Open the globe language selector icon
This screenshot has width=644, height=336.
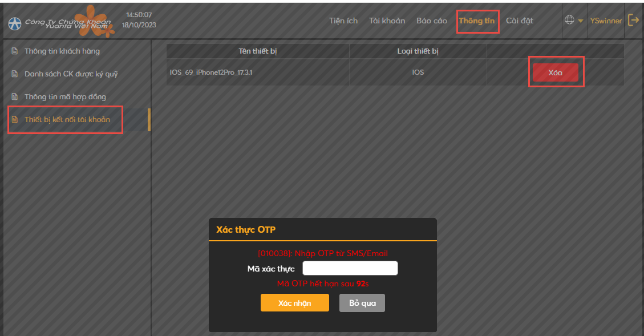click(569, 20)
